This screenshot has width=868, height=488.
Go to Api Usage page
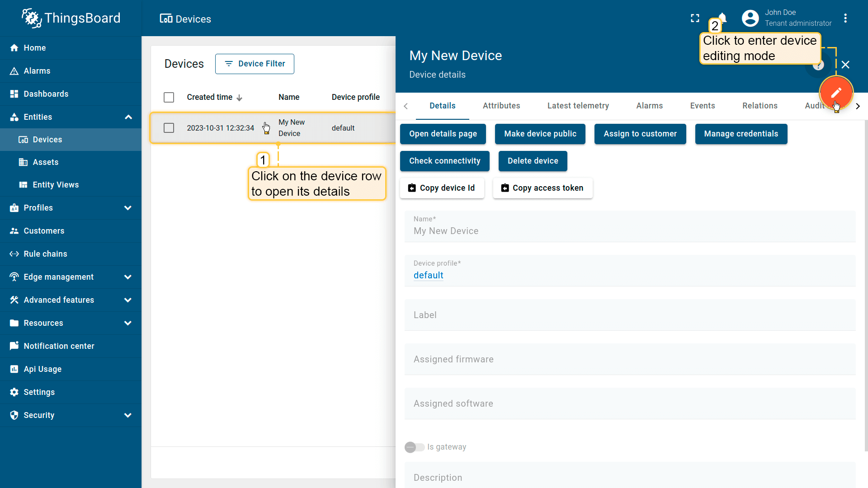tap(42, 369)
